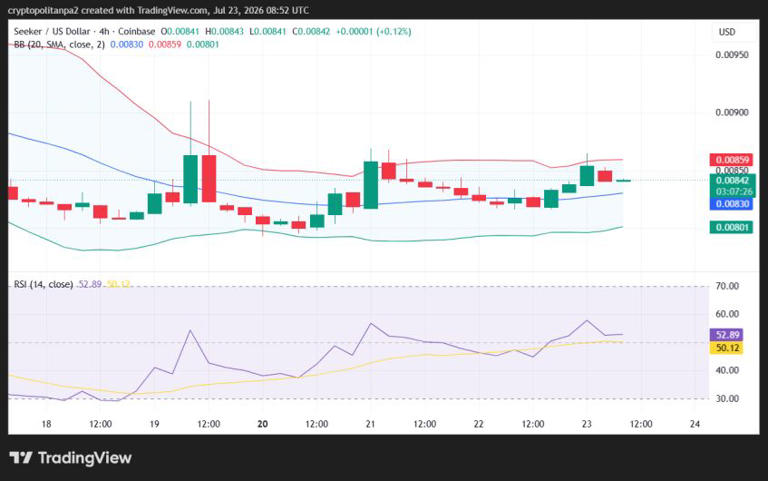Open BB (20, SMA, close, 2) indicator legend
Screen dimensions: 768x481
click(59, 45)
